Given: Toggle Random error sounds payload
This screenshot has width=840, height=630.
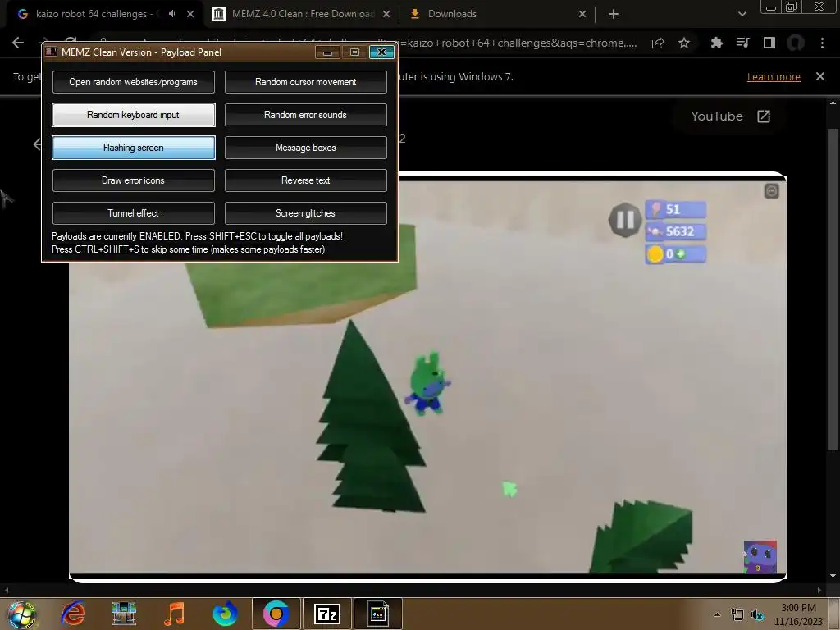Looking at the screenshot, I should (305, 115).
